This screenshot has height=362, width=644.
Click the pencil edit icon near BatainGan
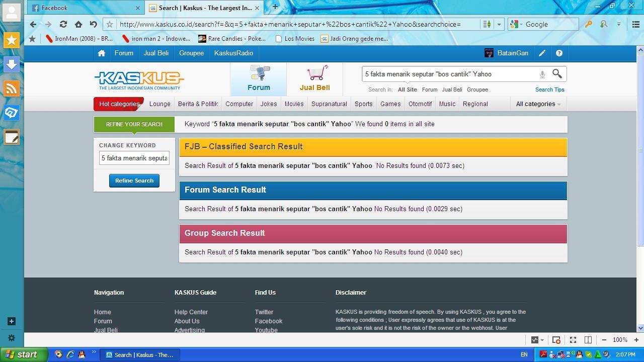click(x=542, y=53)
